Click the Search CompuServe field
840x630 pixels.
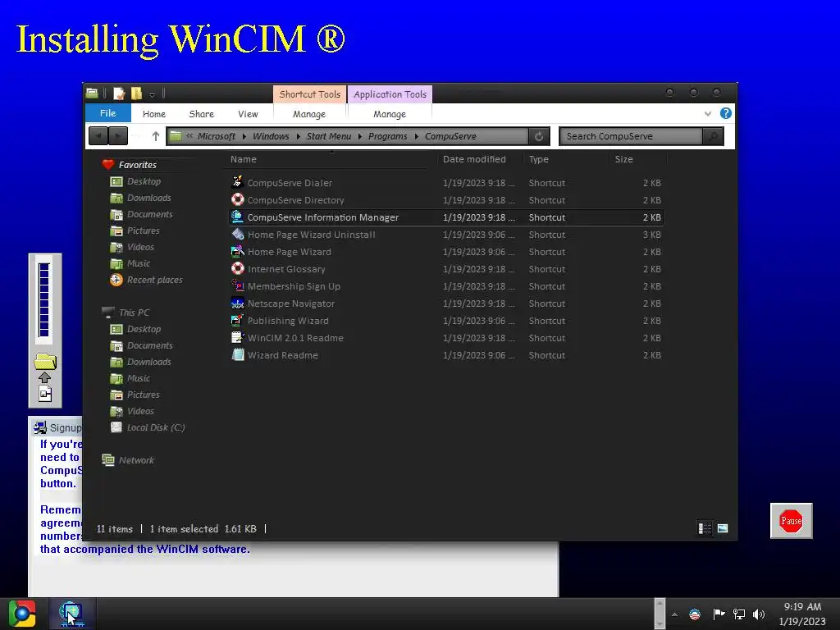632,136
